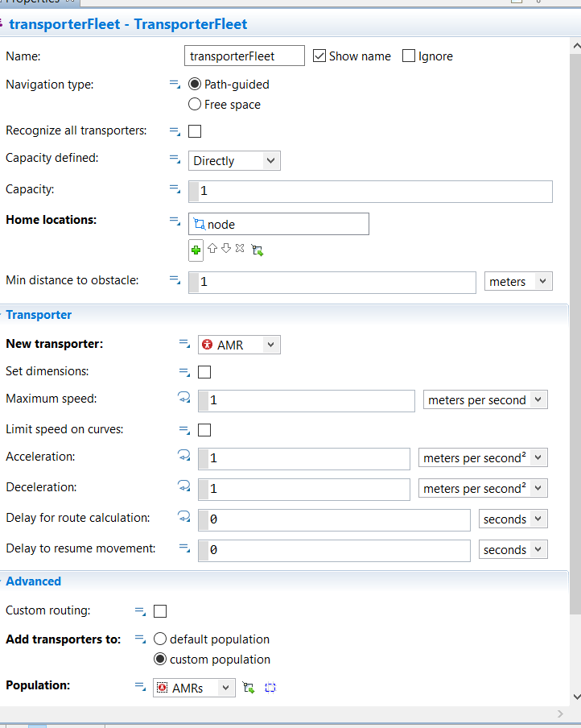
Task: Click select-from-model icon next to AMRs population
Action: click(x=249, y=688)
